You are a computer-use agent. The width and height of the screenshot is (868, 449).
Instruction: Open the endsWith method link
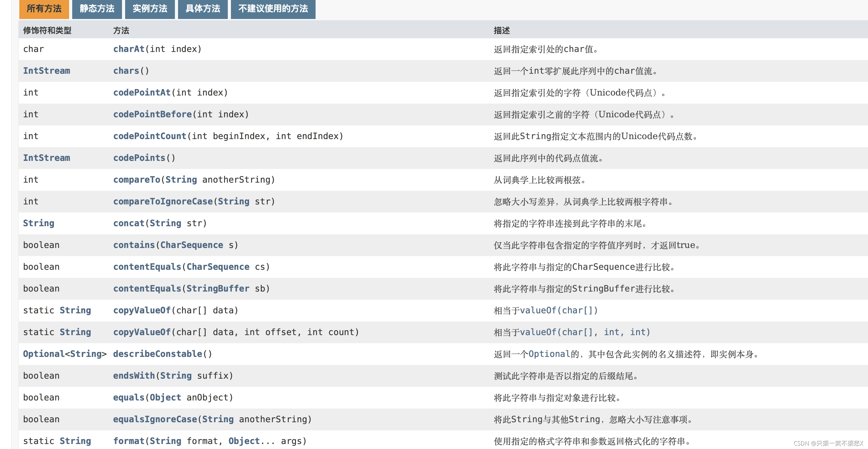click(134, 376)
